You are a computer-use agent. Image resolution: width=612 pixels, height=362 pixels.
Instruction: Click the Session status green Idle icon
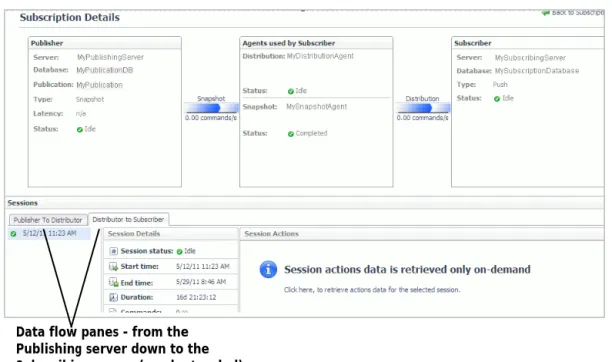[x=180, y=252]
